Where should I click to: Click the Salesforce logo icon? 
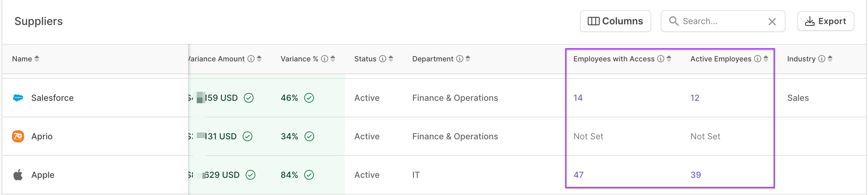(x=18, y=98)
